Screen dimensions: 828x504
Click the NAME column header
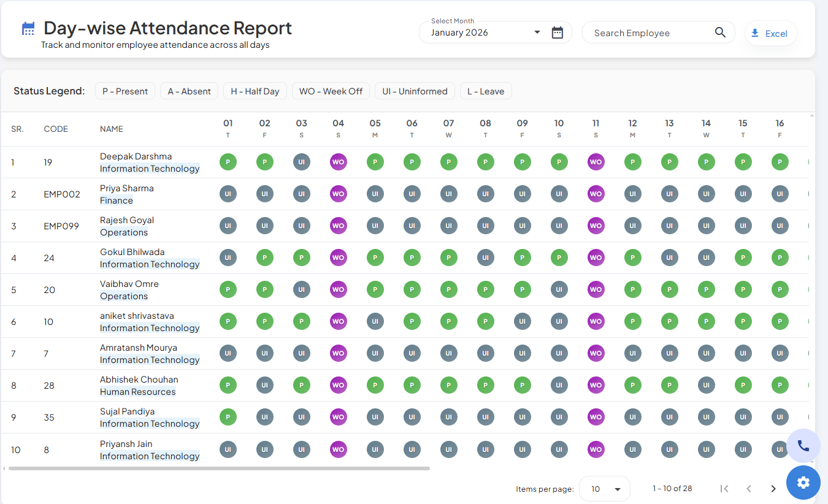112,129
